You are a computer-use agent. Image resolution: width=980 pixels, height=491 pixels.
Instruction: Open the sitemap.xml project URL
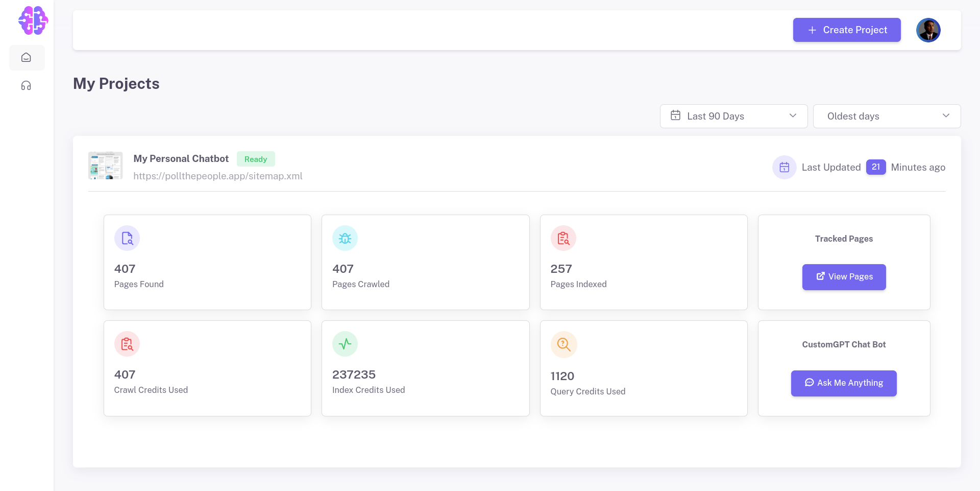[218, 176]
